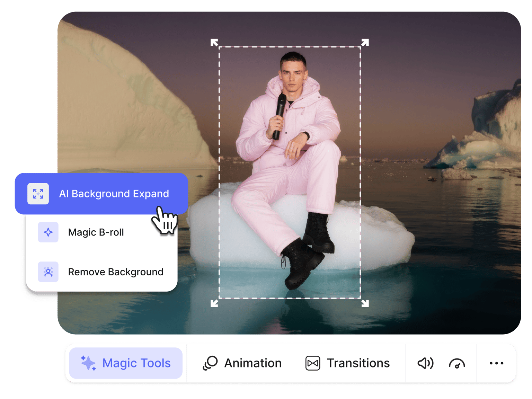Click the person icon beside Remove Background

click(x=48, y=272)
